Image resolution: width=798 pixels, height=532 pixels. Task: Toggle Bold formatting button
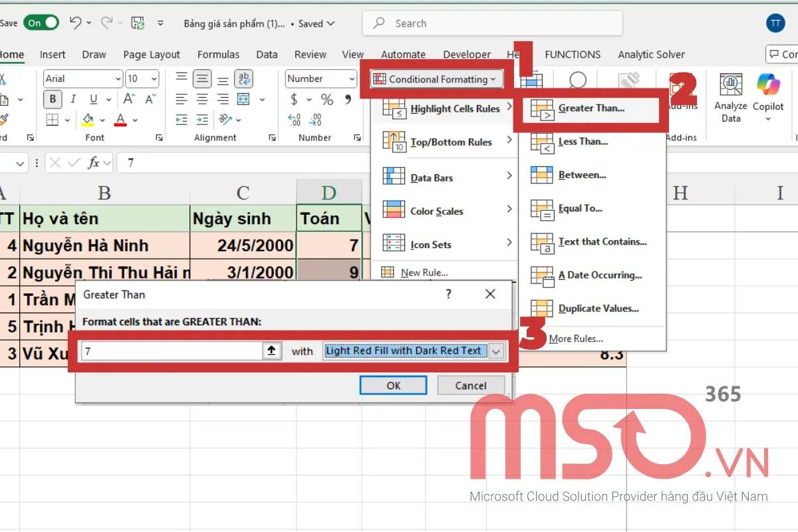tap(53, 100)
